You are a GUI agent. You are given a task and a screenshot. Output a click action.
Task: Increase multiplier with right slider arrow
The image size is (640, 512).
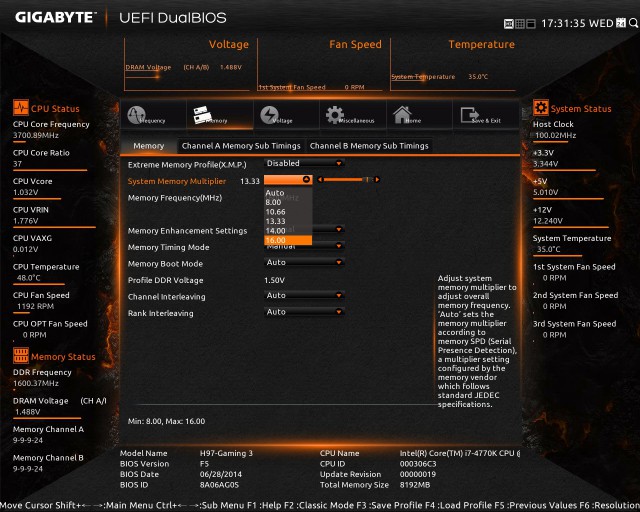[x=377, y=180]
